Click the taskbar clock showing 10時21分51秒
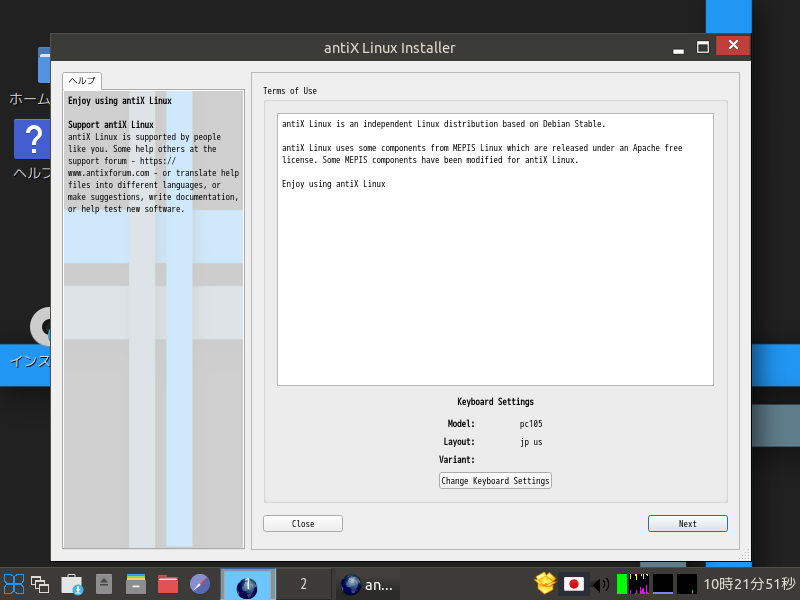 749,584
